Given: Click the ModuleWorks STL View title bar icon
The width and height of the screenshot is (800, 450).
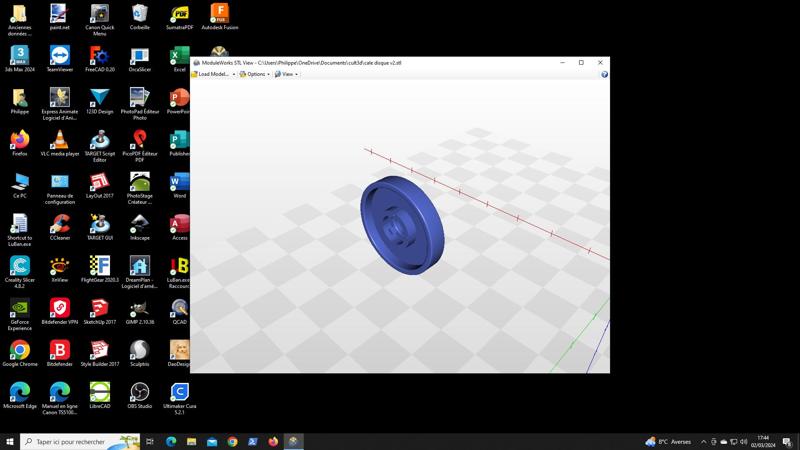Looking at the screenshot, I should tap(196, 63).
